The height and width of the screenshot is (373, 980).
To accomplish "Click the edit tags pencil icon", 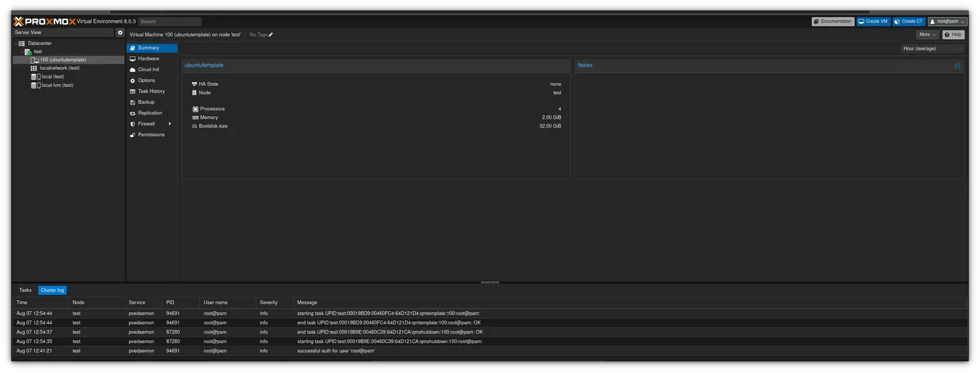I will pos(271,35).
